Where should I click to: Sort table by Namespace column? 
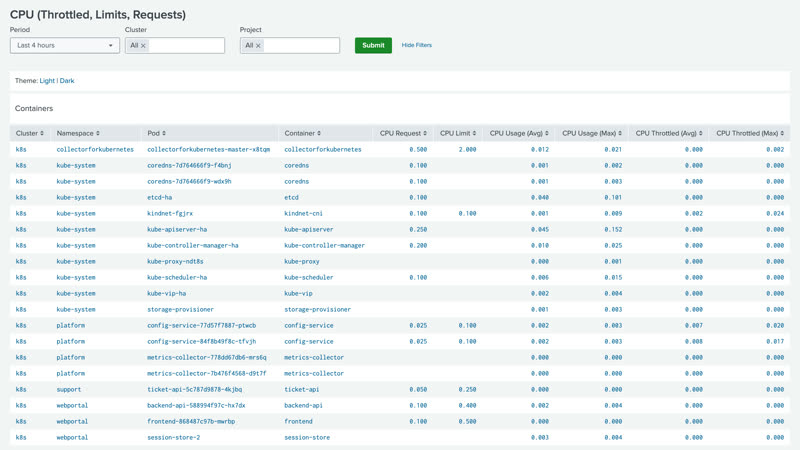click(x=78, y=133)
